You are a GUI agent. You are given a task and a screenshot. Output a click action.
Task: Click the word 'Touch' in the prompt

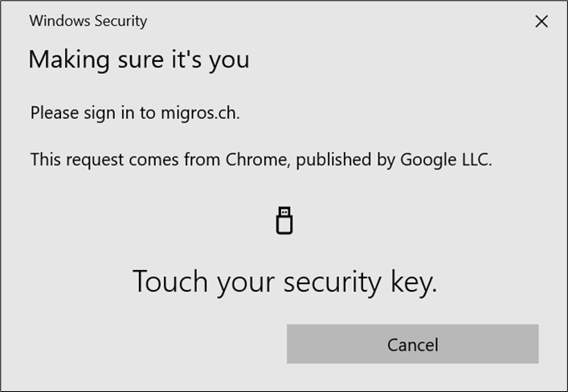point(170,281)
